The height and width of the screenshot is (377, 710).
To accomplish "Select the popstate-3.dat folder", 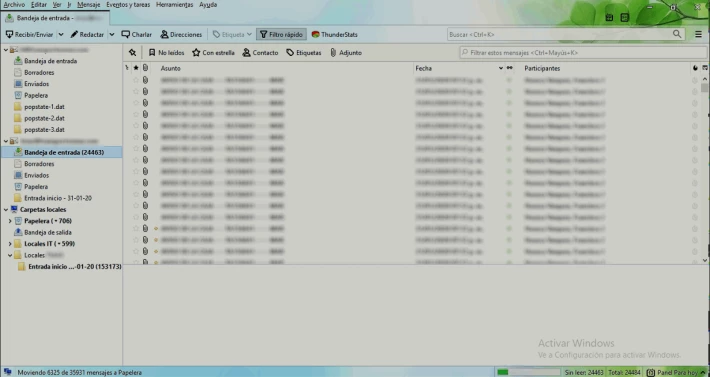I will coord(44,129).
